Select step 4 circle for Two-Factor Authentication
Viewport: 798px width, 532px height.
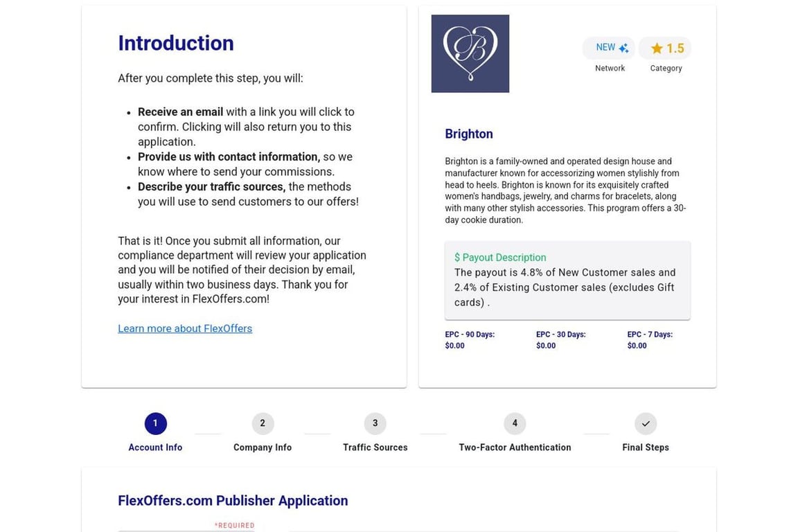pyautogui.click(x=515, y=423)
